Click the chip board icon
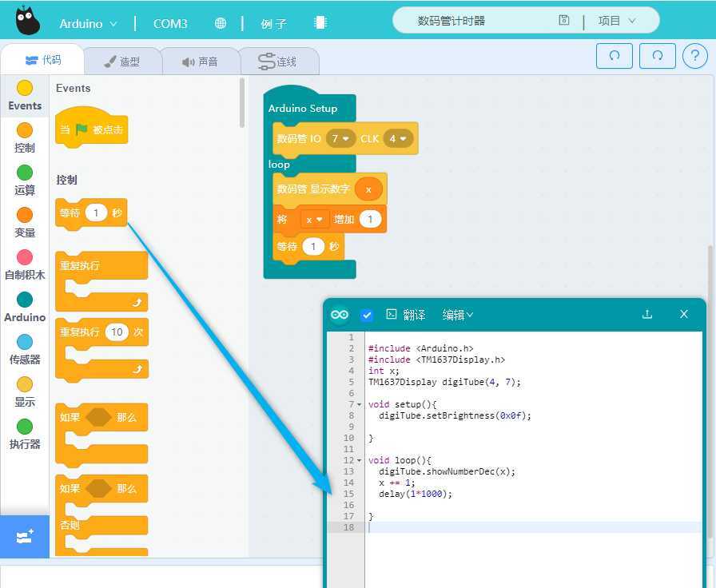 pyautogui.click(x=320, y=22)
